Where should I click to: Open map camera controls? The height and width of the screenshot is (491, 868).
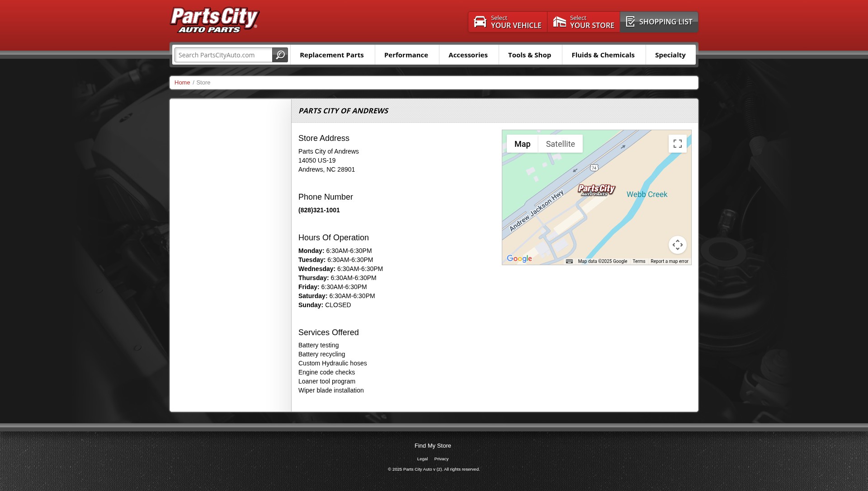pos(677,245)
